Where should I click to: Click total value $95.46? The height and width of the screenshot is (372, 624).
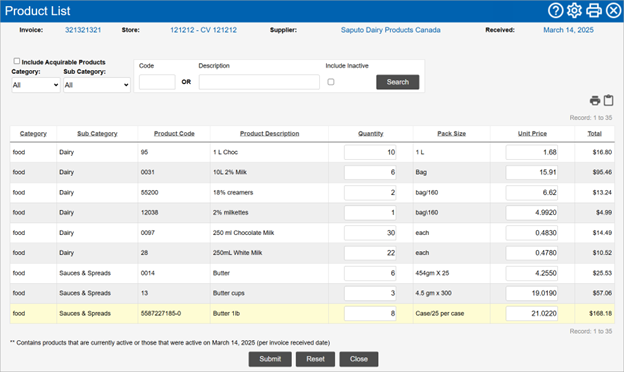point(602,172)
